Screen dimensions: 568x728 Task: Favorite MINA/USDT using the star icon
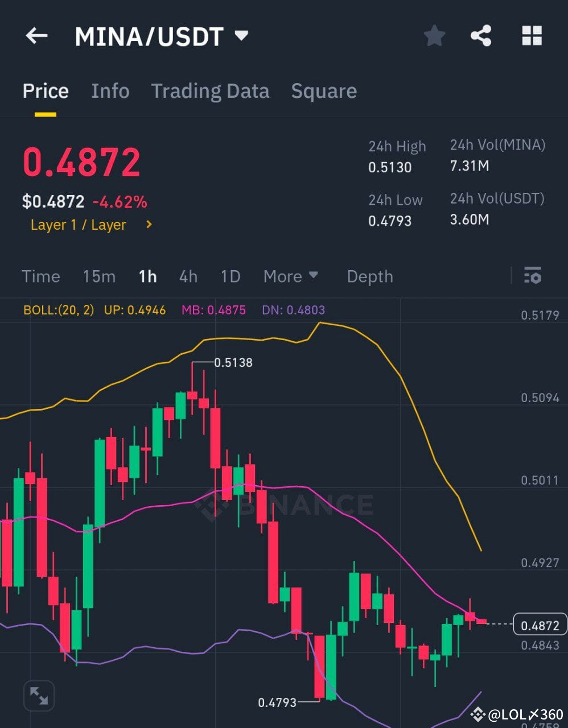[x=434, y=35]
